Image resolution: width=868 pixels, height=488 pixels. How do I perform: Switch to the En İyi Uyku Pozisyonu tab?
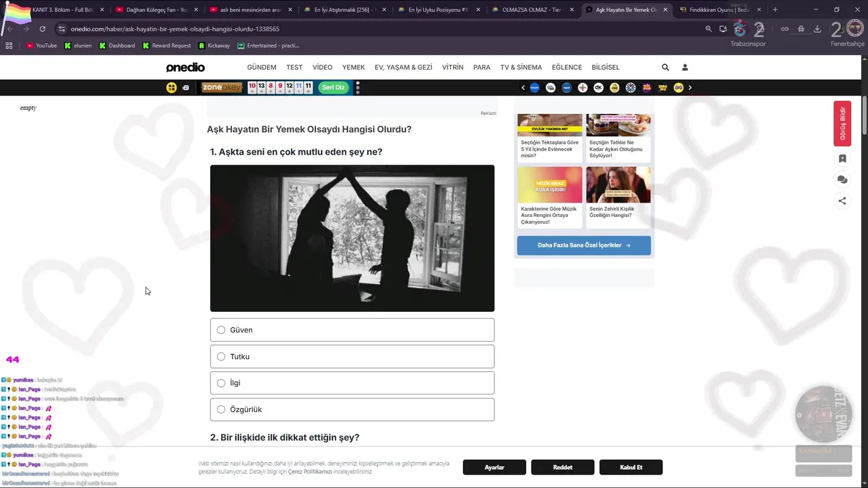click(437, 9)
